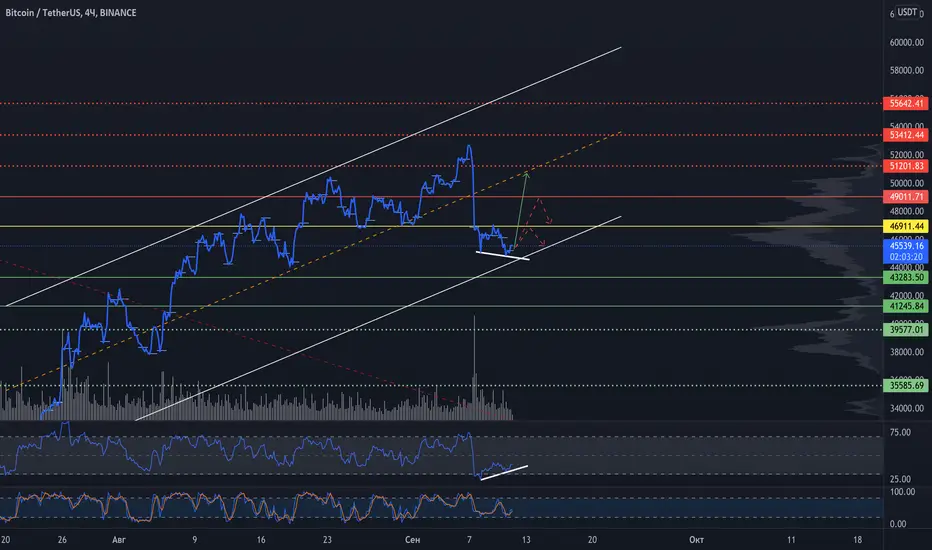Screen dimensions: 932x550
Task: Click the 34000.00 price scale value
Action: pos(906,408)
